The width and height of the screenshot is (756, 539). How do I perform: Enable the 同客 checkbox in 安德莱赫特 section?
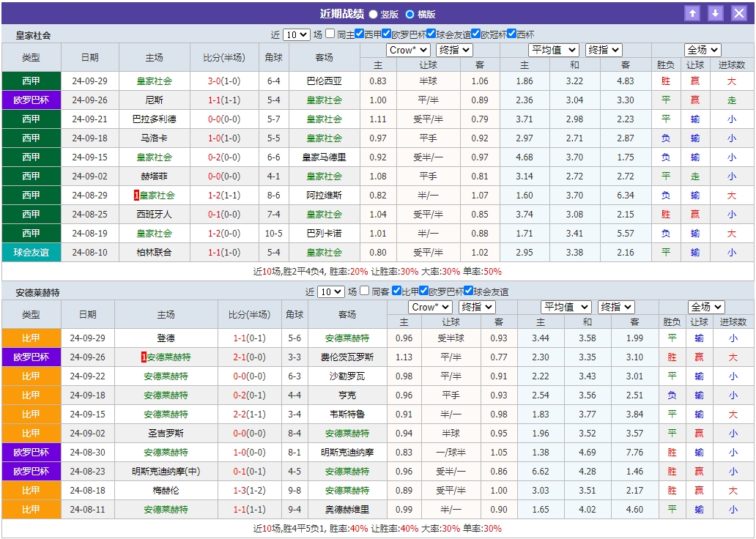tap(363, 289)
